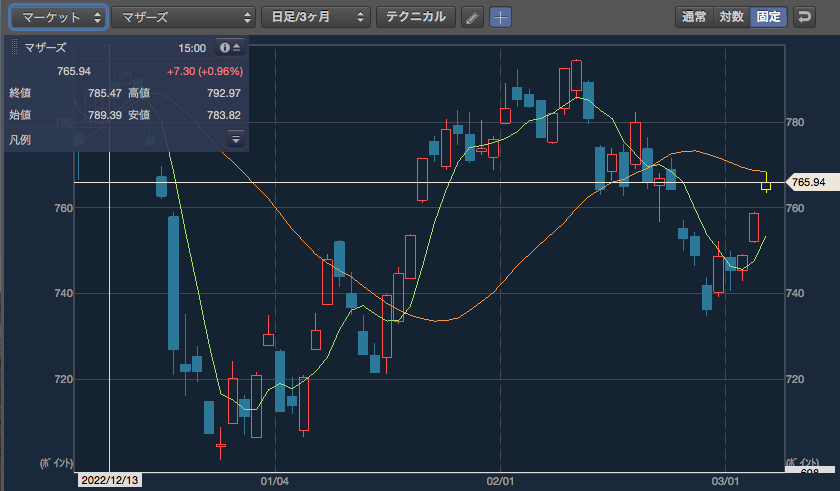
Task: Grab the info panel drag handle
Action: tap(14, 48)
